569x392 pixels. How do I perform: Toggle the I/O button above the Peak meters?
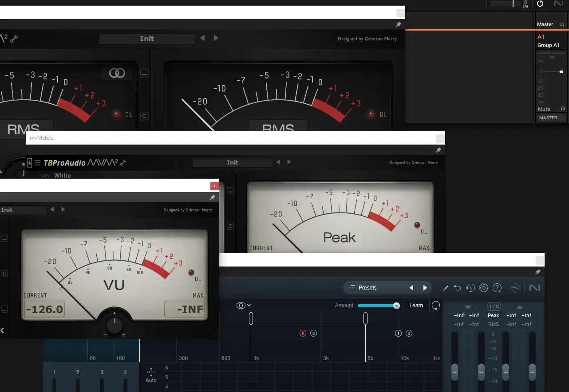coord(493,306)
